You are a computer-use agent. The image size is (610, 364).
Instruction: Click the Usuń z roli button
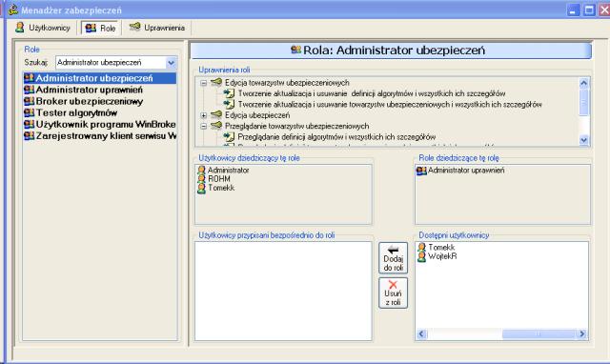pos(393,293)
